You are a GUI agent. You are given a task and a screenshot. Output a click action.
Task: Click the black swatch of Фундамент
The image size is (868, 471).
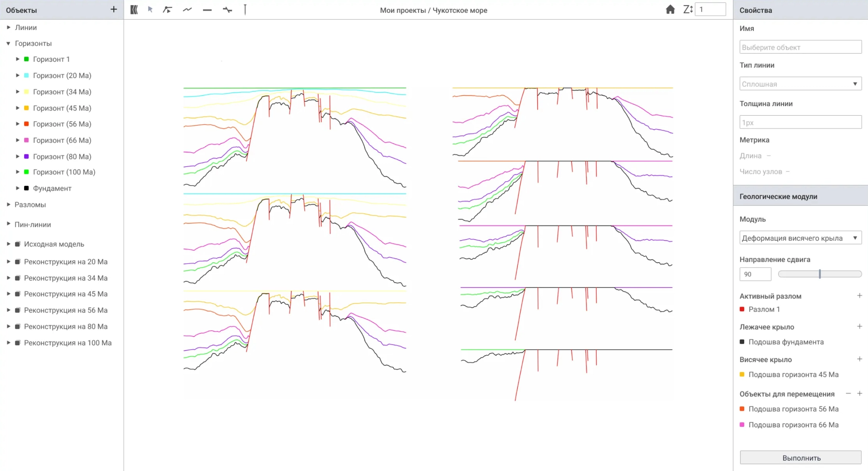(x=27, y=188)
